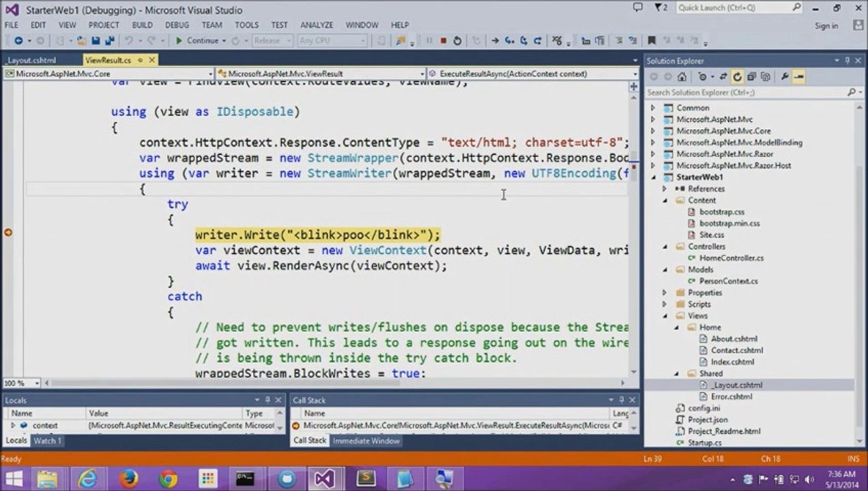Select Project_Readme.html in Solution Explorer
This screenshot has height=491, width=868.
click(724, 432)
